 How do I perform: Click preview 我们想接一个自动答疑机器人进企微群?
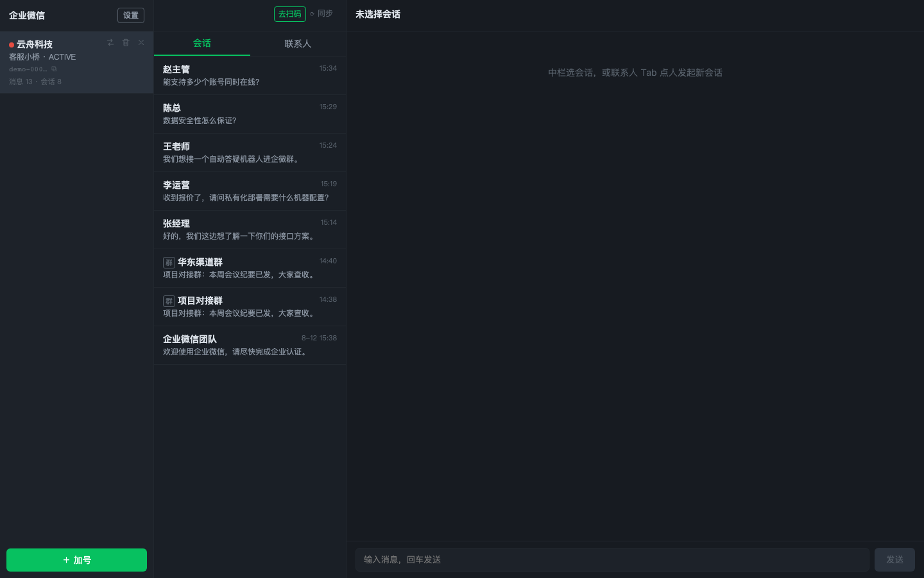pyautogui.click(x=231, y=159)
